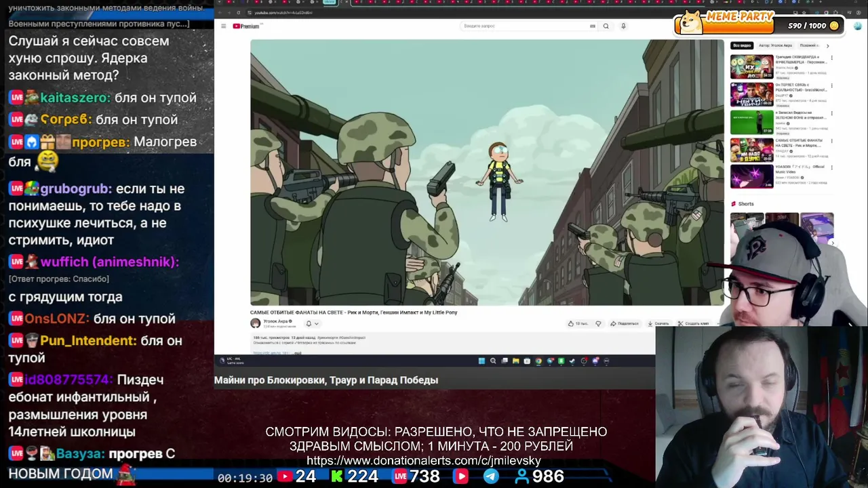Open File Explorer folder from taskbar
This screenshot has width=868, height=488.
click(x=516, y=361)
